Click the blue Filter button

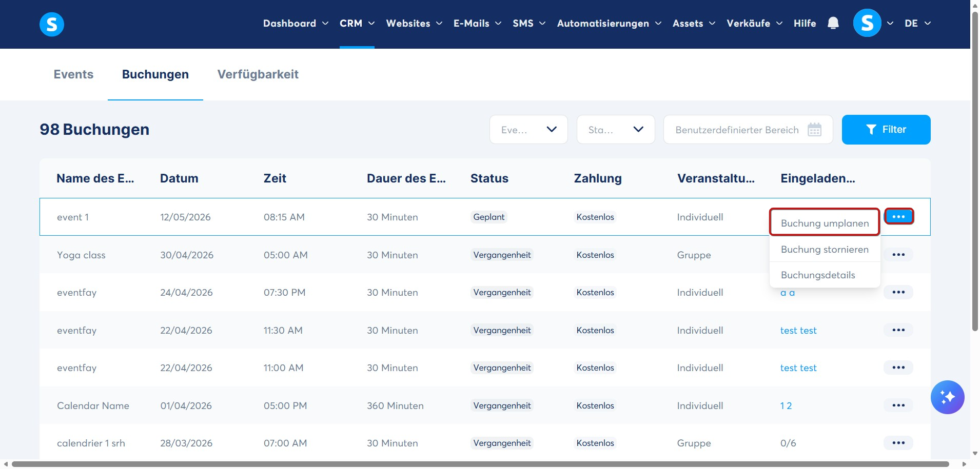886,130
